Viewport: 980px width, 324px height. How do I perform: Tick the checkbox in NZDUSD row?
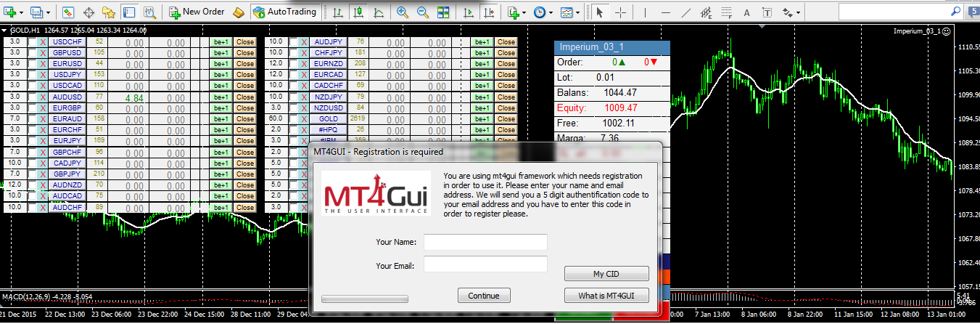pos(293,108)
